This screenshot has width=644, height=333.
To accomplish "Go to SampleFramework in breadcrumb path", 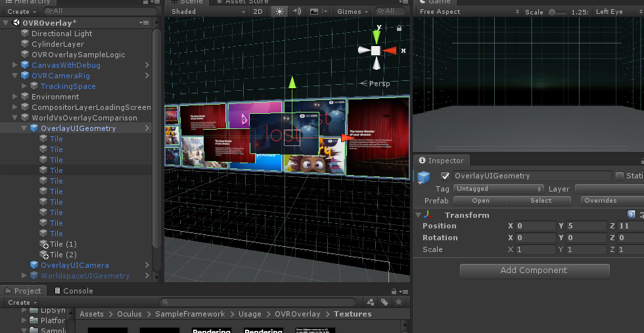I will pos(190,314).
